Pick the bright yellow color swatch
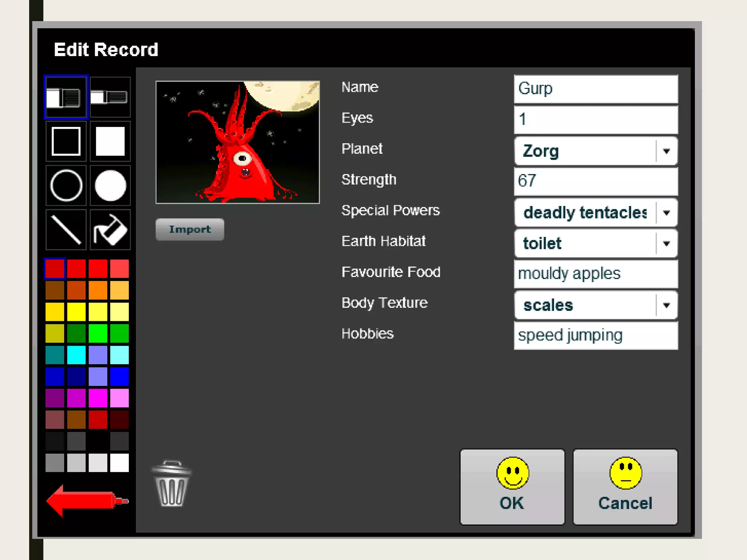The width and height of the screenshot is (747, 560). tap(76, 312)
